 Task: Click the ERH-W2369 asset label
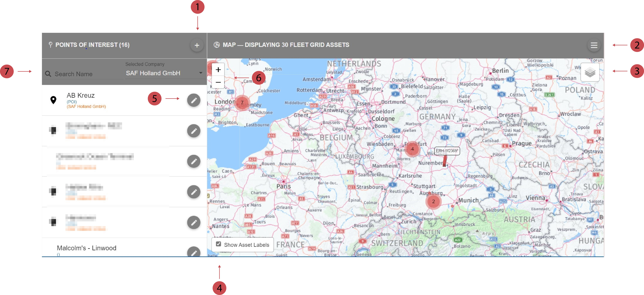click(x=447, y=151)
